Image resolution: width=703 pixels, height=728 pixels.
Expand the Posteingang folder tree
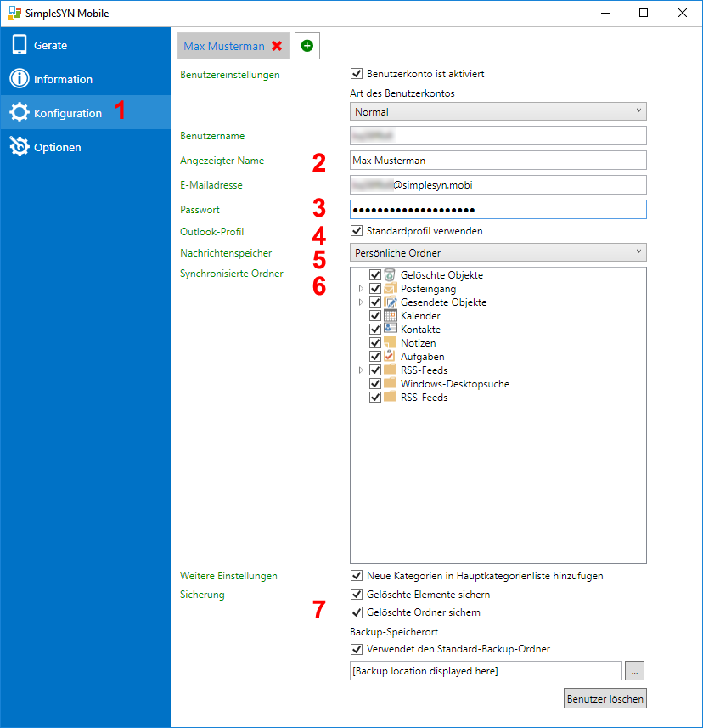(x=361, y=289)
